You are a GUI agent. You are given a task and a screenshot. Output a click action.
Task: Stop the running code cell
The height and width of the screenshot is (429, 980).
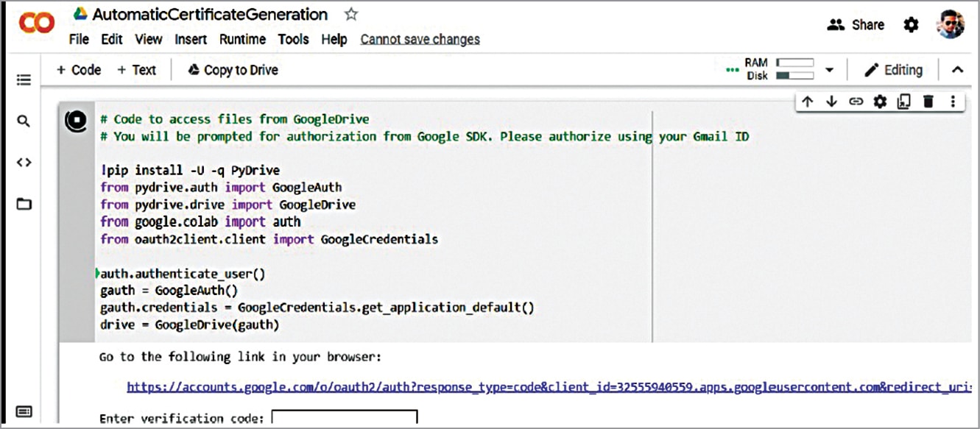[75, 121]
